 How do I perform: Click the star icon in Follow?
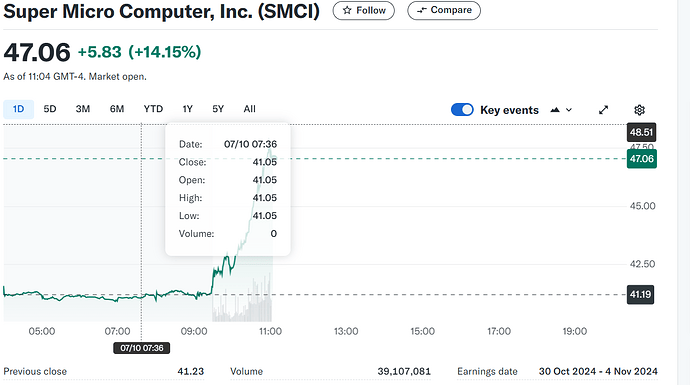[347, 10]
